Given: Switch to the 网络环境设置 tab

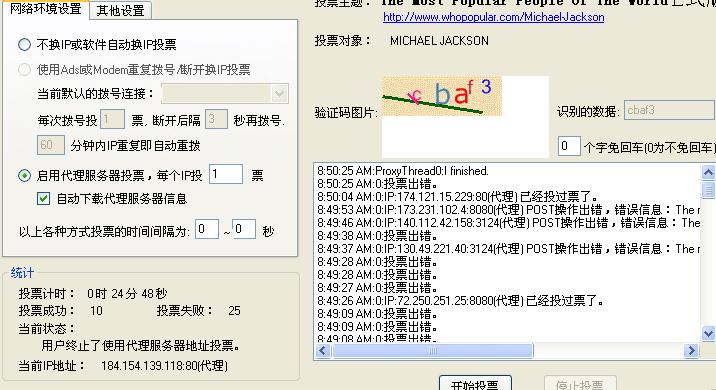Looking at the screenshot, I should (45, 9).
